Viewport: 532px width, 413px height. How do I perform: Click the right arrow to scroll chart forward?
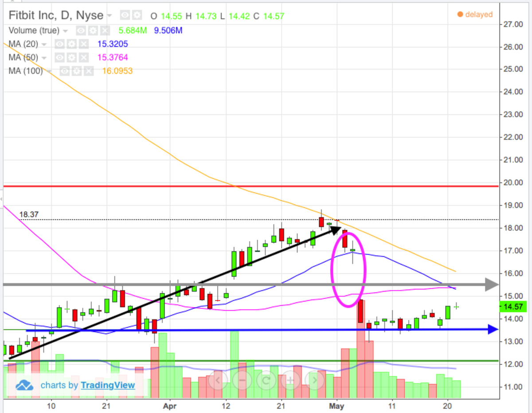tap(315, 380)
